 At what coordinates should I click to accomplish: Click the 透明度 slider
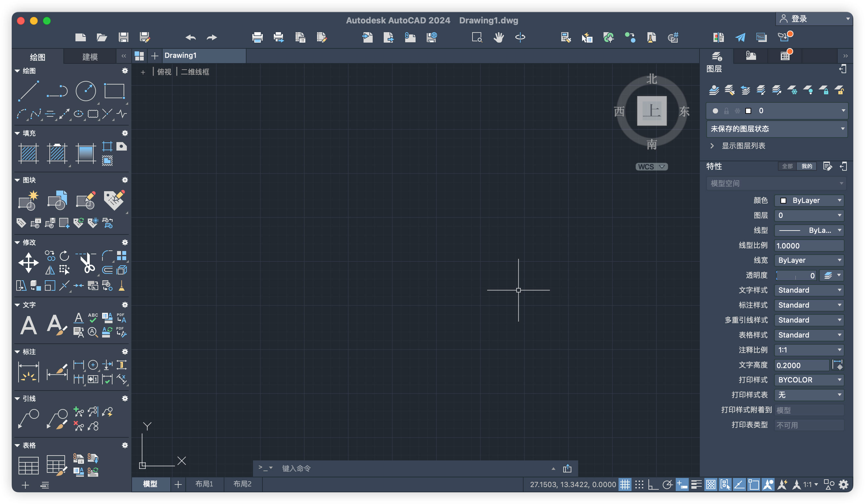coord(796,275)
